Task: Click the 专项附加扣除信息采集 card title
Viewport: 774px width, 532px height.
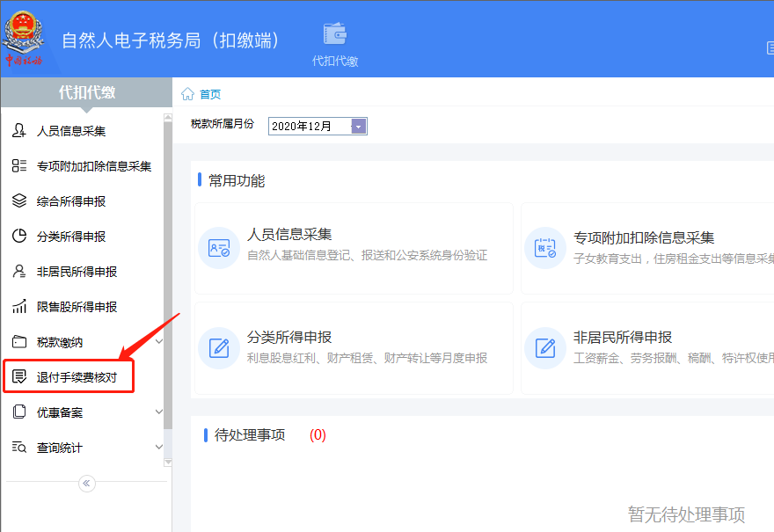Action: tap(644, 237)
